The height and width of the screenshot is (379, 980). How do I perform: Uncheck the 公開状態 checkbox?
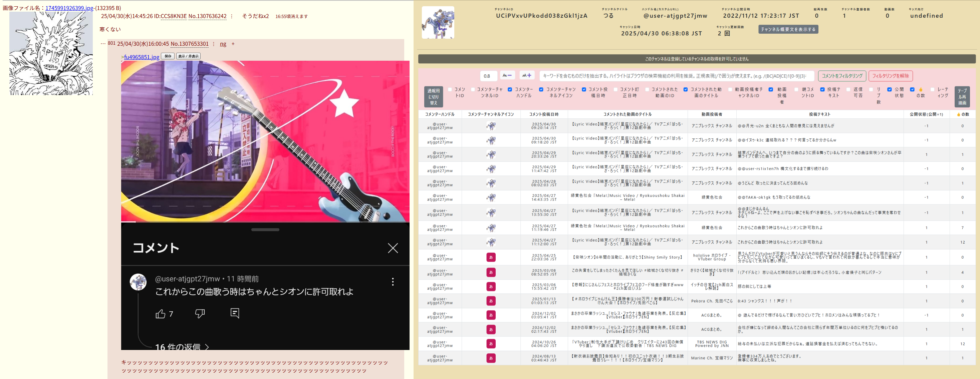click(890, 90)
